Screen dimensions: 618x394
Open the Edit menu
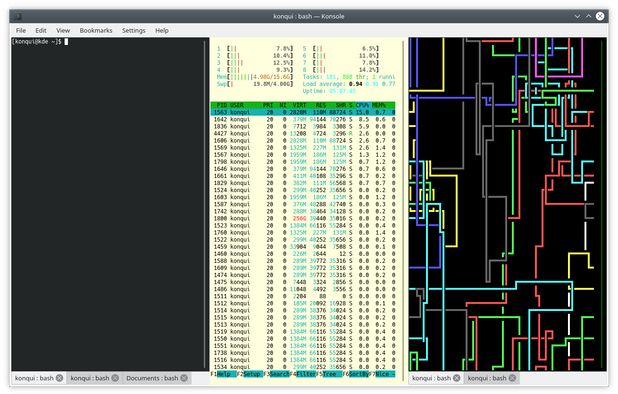click(x=41, y=30)
